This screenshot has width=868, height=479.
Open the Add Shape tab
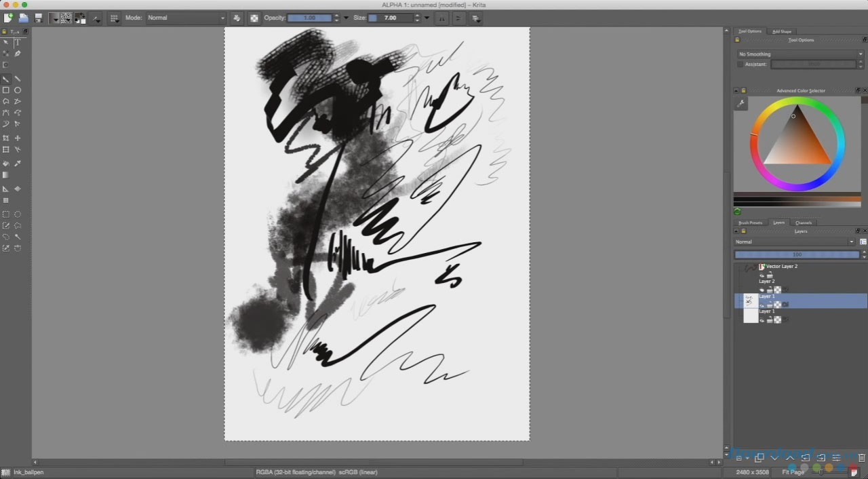[781, 31]
